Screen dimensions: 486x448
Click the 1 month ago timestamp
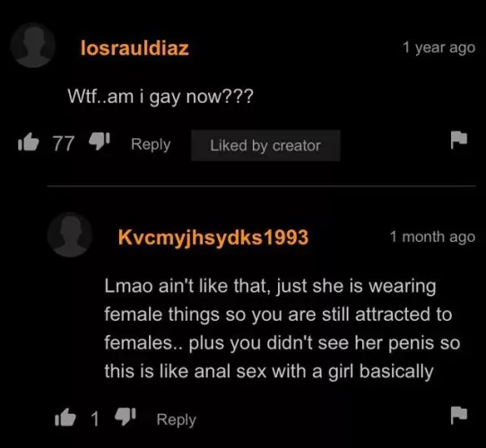[432, 237]
